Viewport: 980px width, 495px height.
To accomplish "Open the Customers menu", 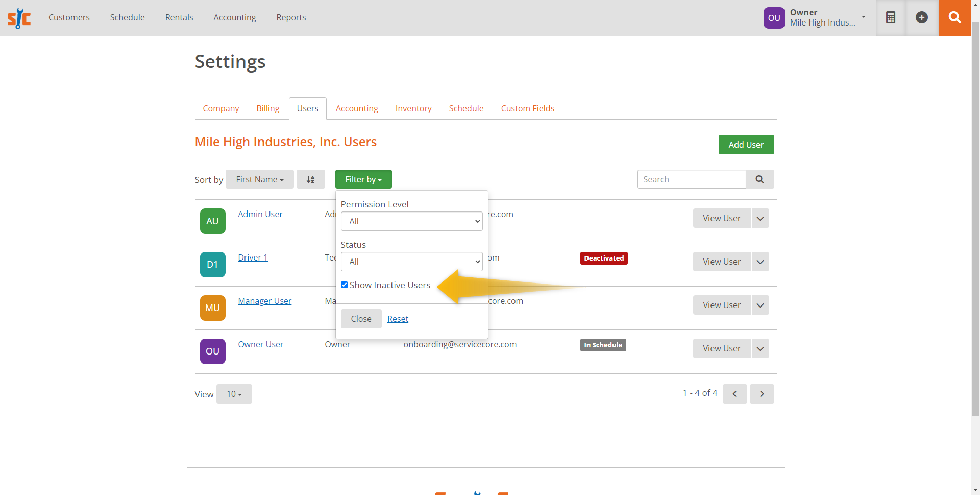I will click(69, 17).
